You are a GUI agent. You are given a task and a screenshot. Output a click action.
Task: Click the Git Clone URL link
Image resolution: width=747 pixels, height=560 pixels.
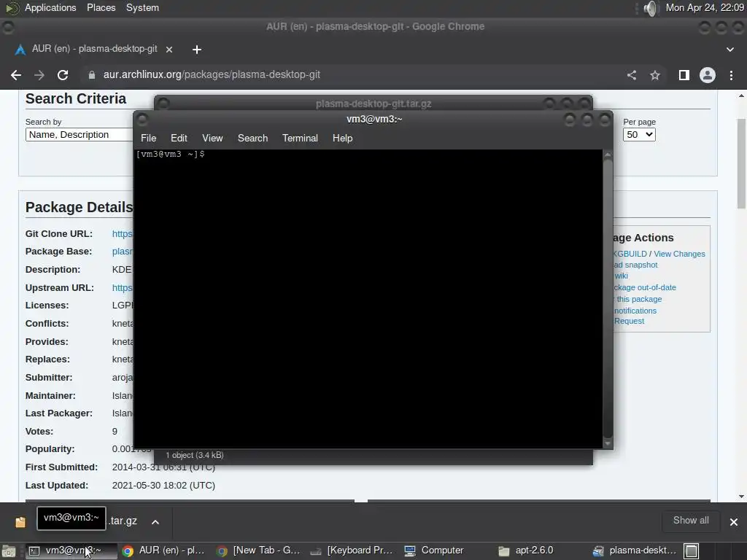pos(123,234)
